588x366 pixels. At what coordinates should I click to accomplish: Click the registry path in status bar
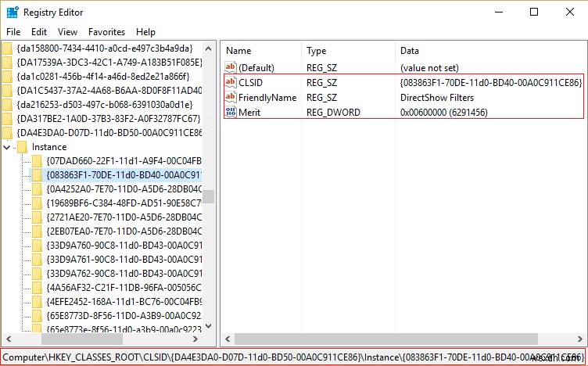point(293,357)
